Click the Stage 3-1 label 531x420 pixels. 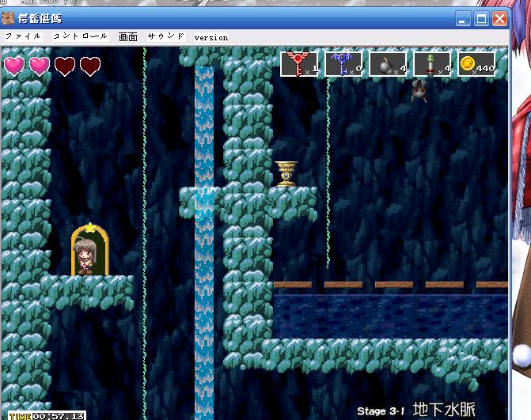click(381, 411)
